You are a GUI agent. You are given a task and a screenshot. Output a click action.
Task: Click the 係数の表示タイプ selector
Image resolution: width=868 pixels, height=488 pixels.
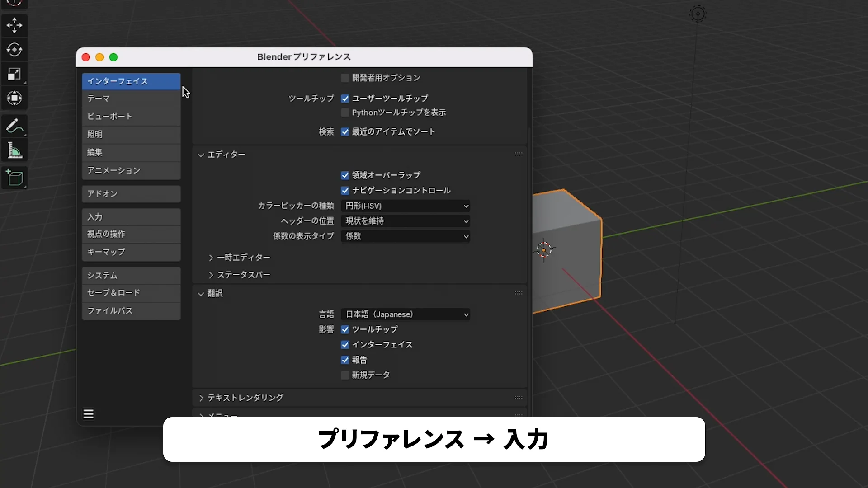click(x=406, y=236)
